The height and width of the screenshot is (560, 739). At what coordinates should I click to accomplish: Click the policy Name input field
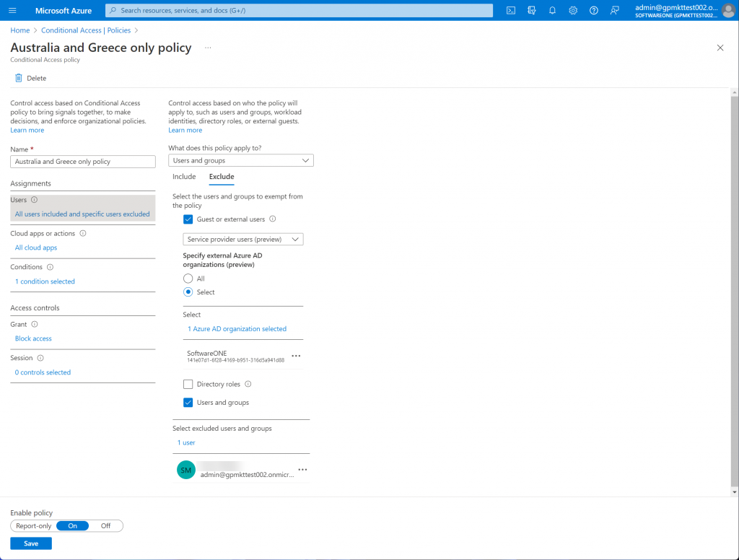(x=83, y=162)
